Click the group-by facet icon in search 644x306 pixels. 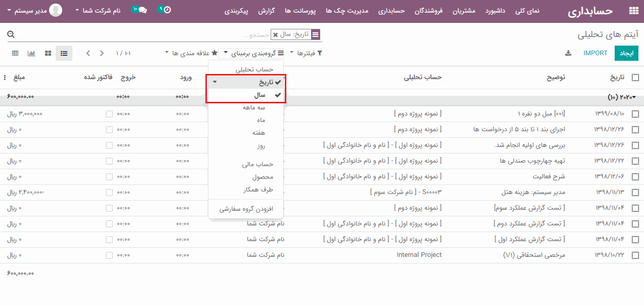click(x=316, y=34)
